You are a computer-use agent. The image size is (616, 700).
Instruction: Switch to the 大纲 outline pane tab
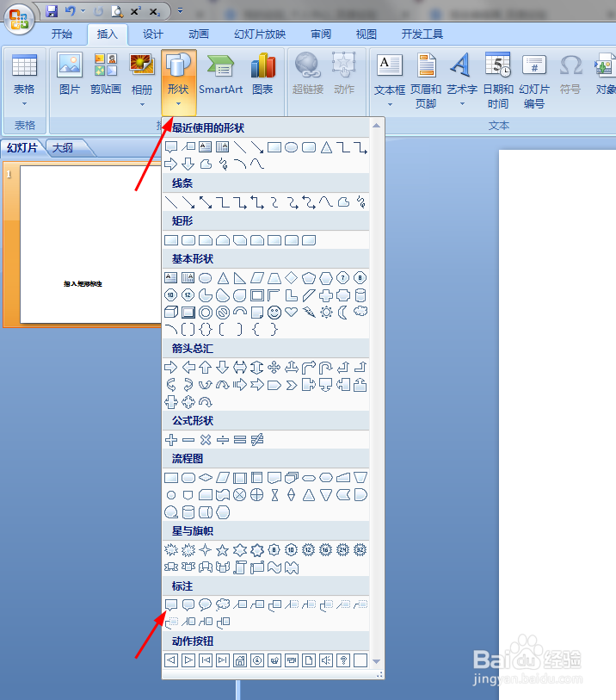63,148
